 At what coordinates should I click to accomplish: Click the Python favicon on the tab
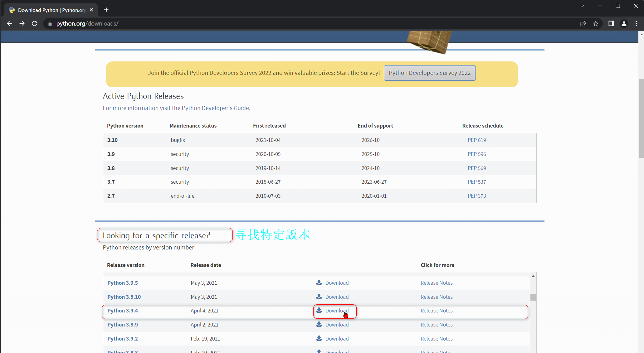point(12,10)
